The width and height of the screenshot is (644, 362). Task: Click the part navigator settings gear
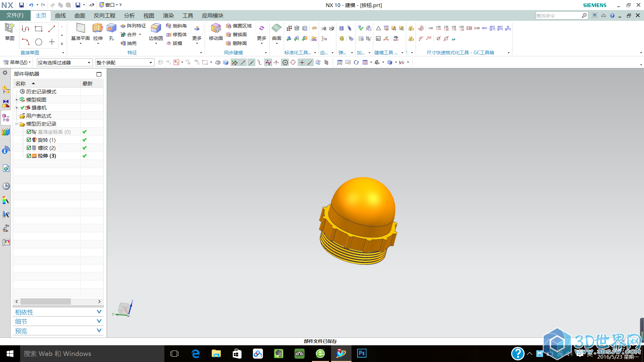coord(5,73)
